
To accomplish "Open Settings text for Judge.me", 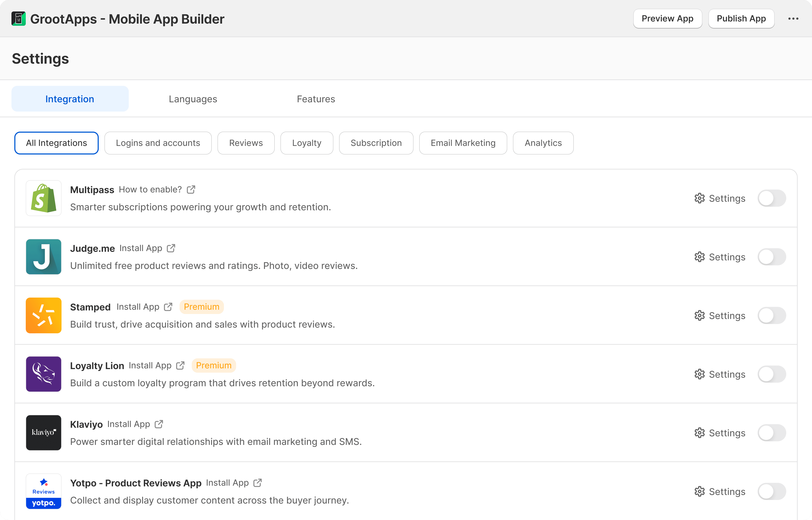I will (727, 257).
